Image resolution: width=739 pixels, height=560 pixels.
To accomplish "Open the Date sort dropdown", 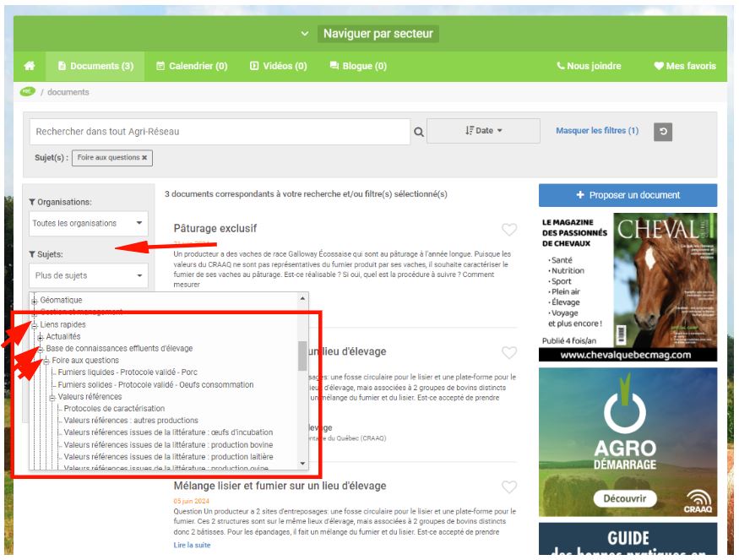I will pos(483,131).
